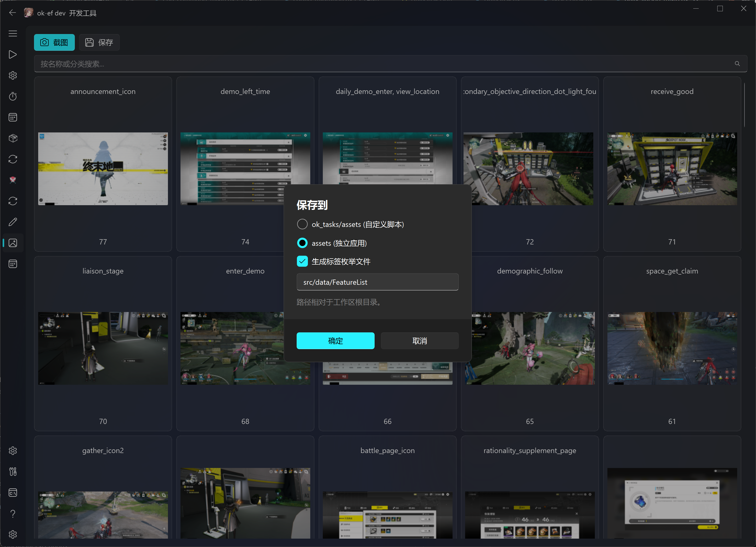
Task: Click the src/data/FeatureList path field
Action: (x=377, y=282)
